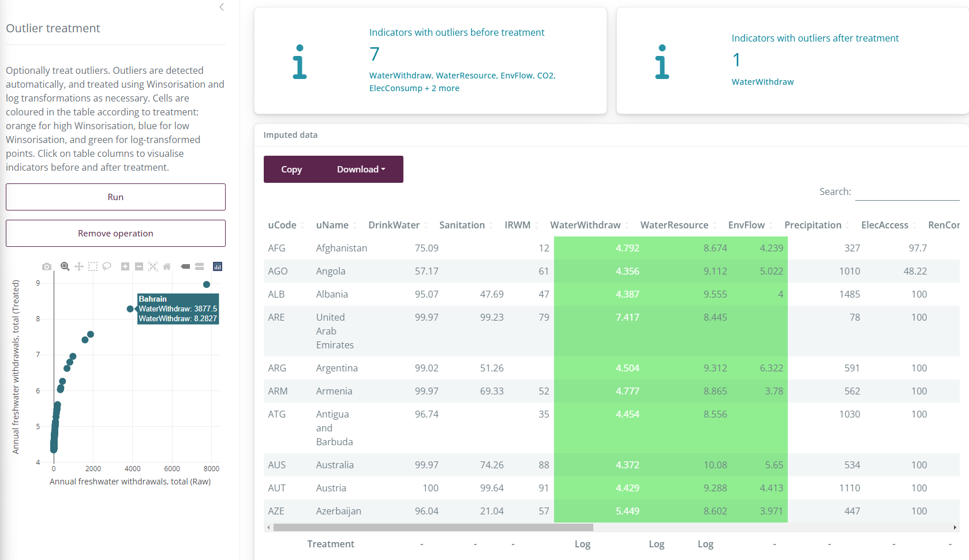Image resolution: width=969 pixels, height=560 pixels.
Task: Click Angola ElecAccess value 48.22
Action: (x=915, y=271)
